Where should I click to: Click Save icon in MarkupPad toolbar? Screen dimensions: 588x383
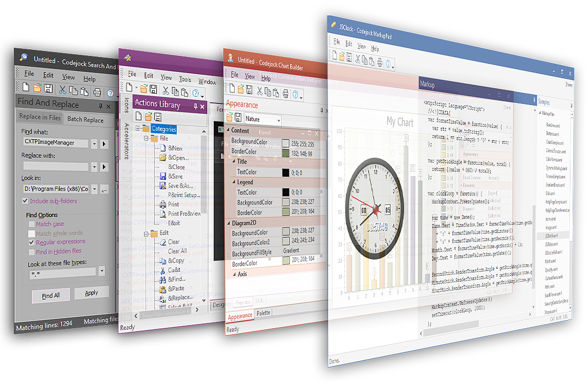pyautogui.click(x=349, y=57)
